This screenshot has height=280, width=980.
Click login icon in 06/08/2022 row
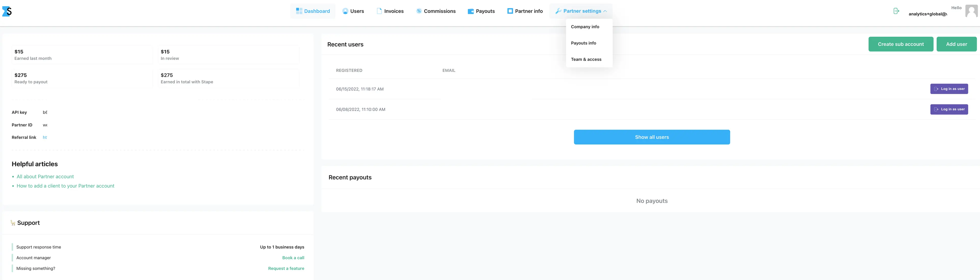[x=936, y=109]
